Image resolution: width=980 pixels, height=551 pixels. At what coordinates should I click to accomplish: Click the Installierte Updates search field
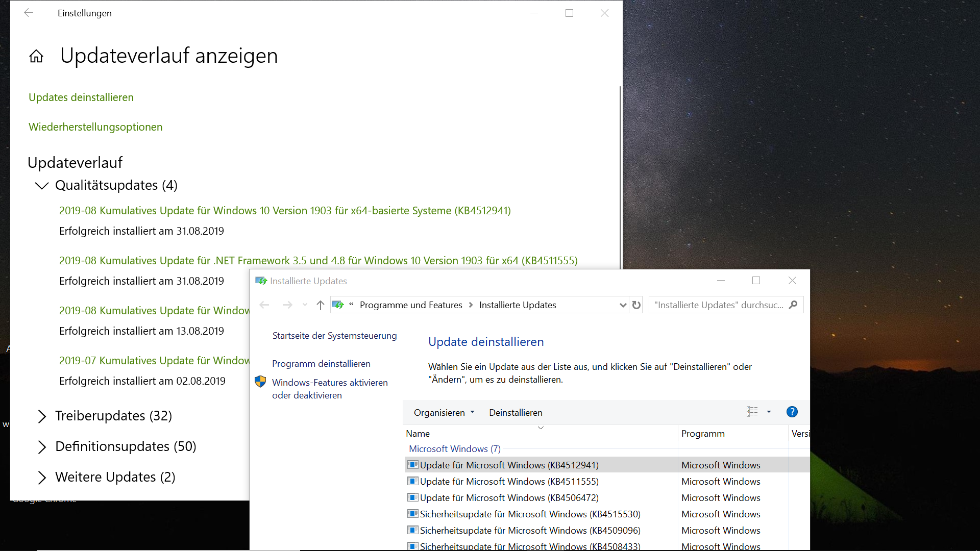(719, 305)
